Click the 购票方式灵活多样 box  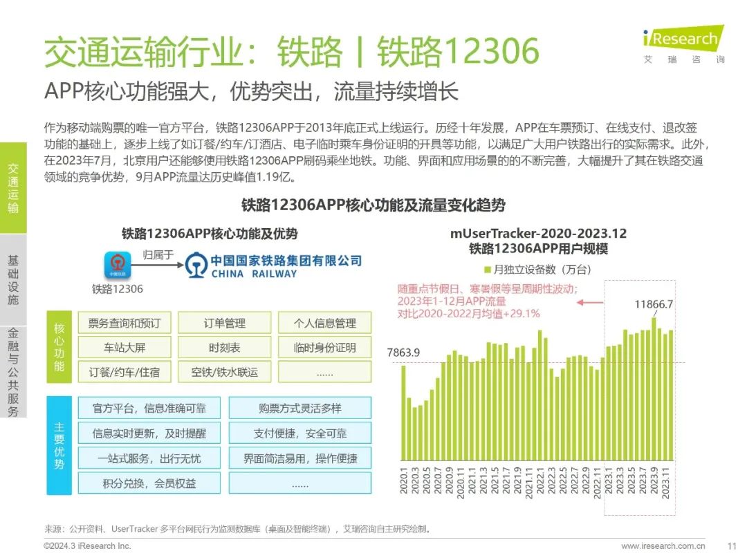coord(300,408)
